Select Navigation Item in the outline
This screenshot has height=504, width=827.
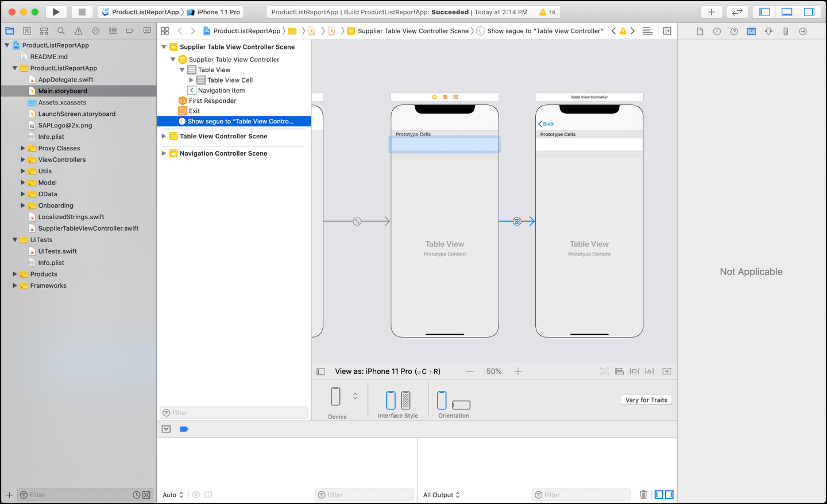tap(221, 91)
